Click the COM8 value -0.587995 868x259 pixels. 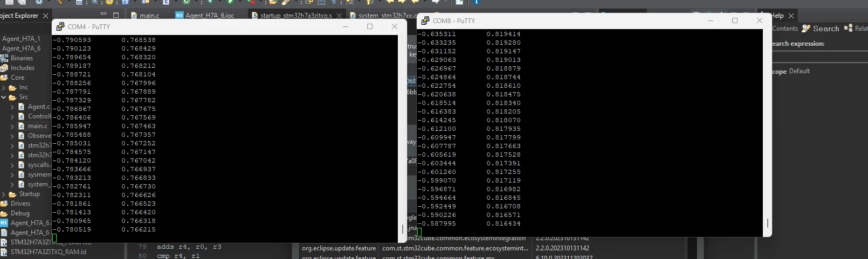[x=437, y=223]
